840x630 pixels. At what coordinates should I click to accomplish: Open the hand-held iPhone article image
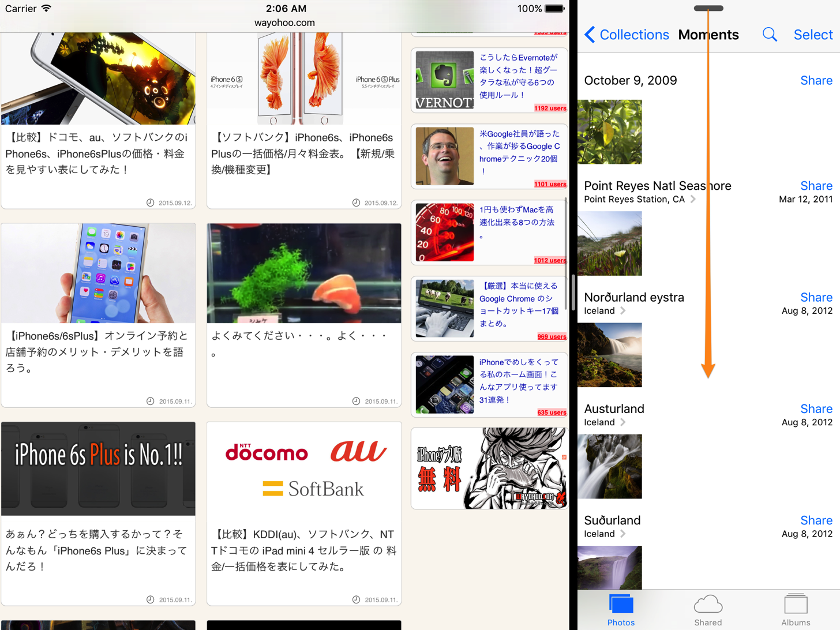98,273
